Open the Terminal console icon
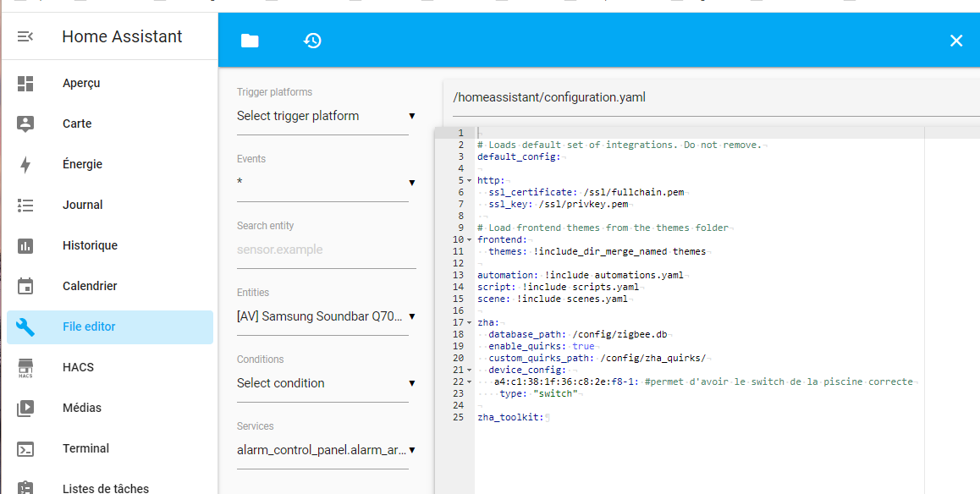Image resolution: width=980 pixels, height=494 pixels. (25, 448)
